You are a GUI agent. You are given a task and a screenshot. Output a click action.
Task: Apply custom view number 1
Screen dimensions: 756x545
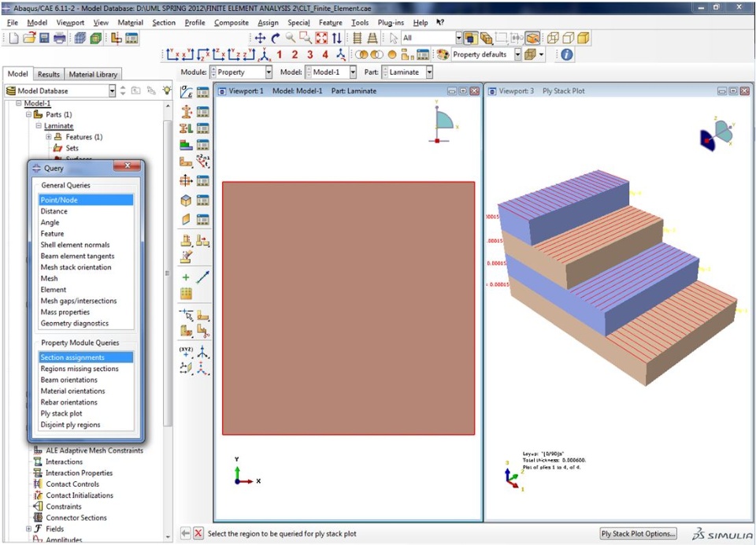[280, 55]
